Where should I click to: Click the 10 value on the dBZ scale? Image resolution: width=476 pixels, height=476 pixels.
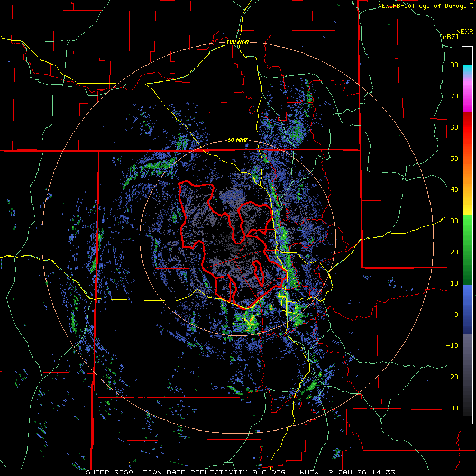[x=454, y=283]
